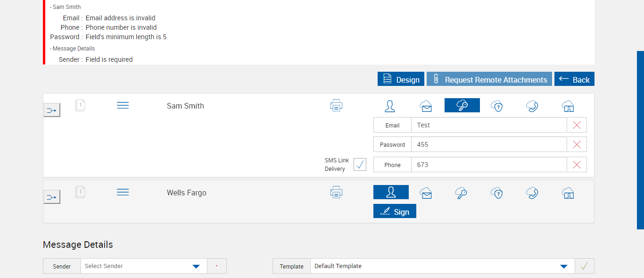Click cloud shield question icon for Wells Fargo
The height and width of the screenshot is (278, 644).
tap(497, 193)
